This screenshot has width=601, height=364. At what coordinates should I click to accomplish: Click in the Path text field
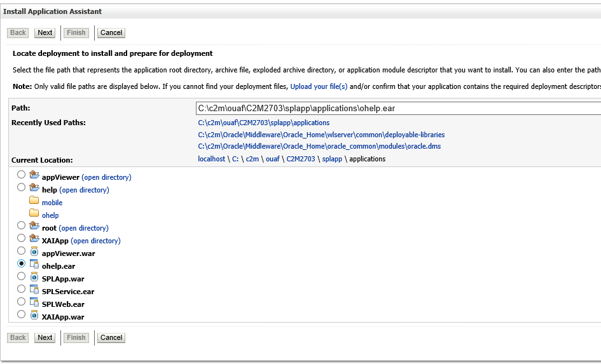pyautogui.click(x=398, y=109)
